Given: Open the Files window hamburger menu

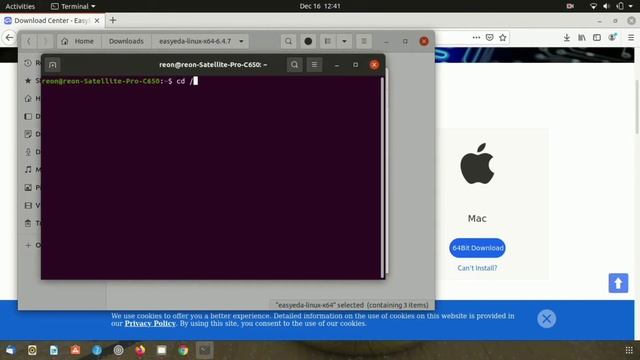Looking at the screenshot, I should (x=364, y=41).
